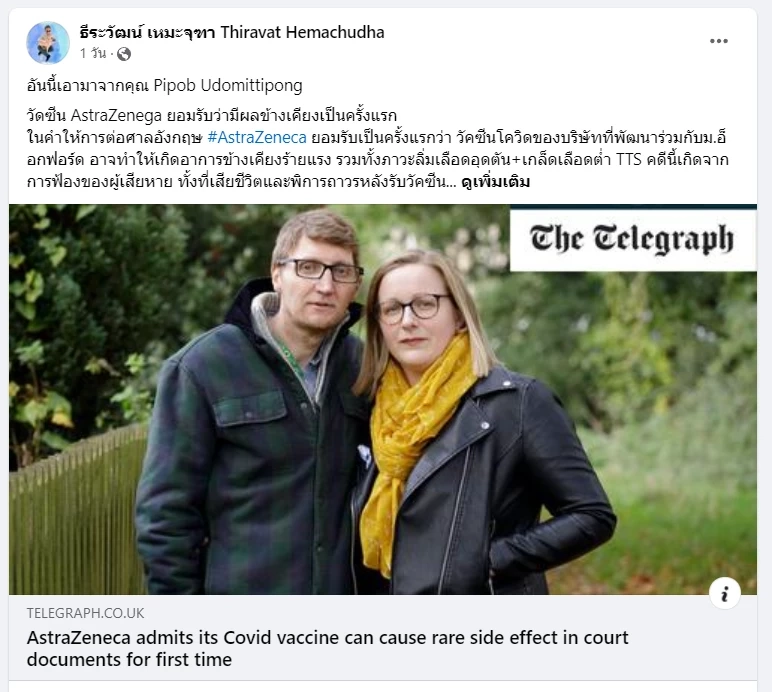Click the English name 'Thiravat Hemachudha'
This screenshot has height=692, width=772.
pos(302,32)
